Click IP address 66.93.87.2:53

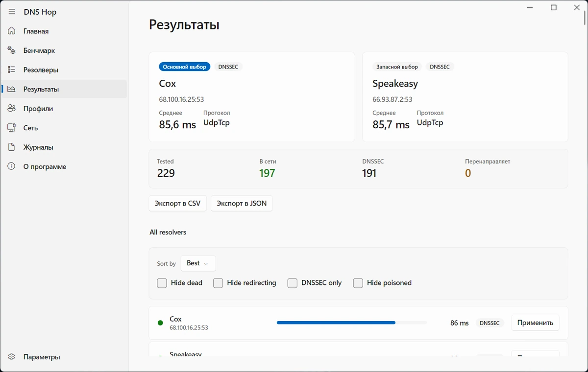(x=392, y=99)
